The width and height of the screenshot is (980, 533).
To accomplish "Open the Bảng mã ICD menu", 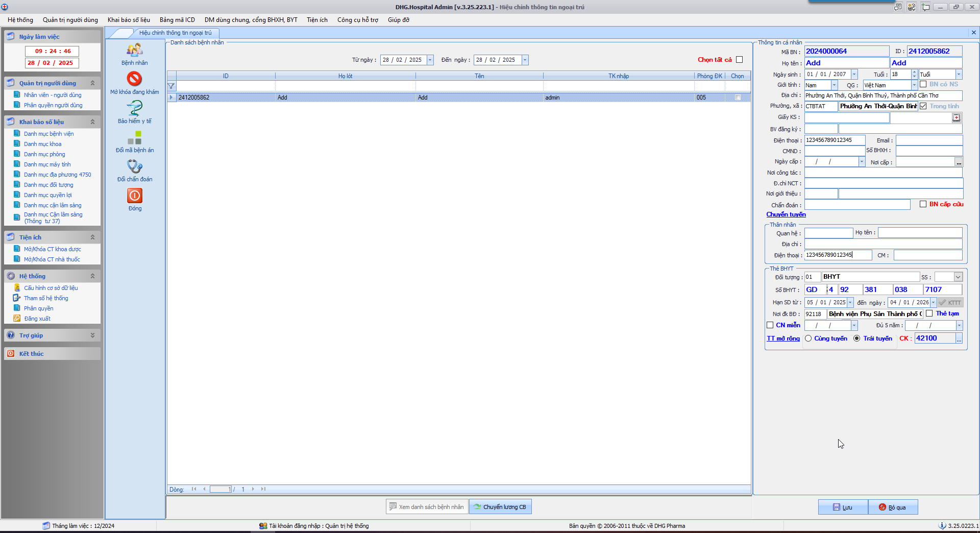I will point(177,20).
